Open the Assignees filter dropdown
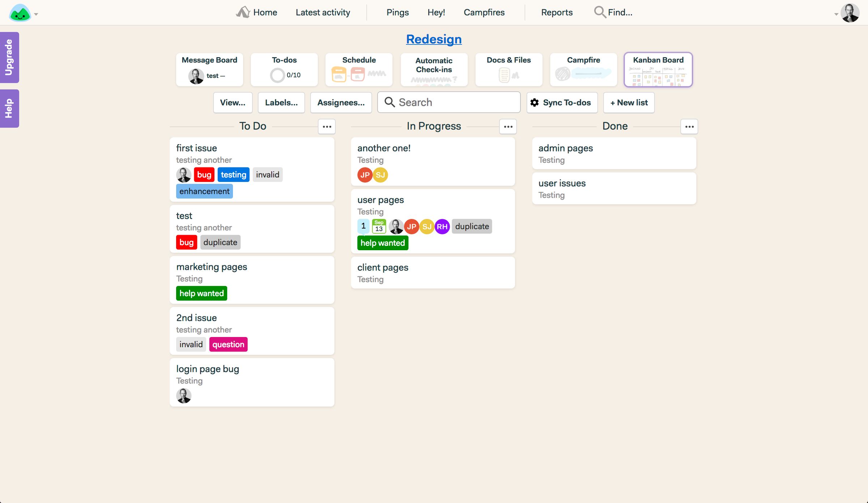 tap(341, 102)
